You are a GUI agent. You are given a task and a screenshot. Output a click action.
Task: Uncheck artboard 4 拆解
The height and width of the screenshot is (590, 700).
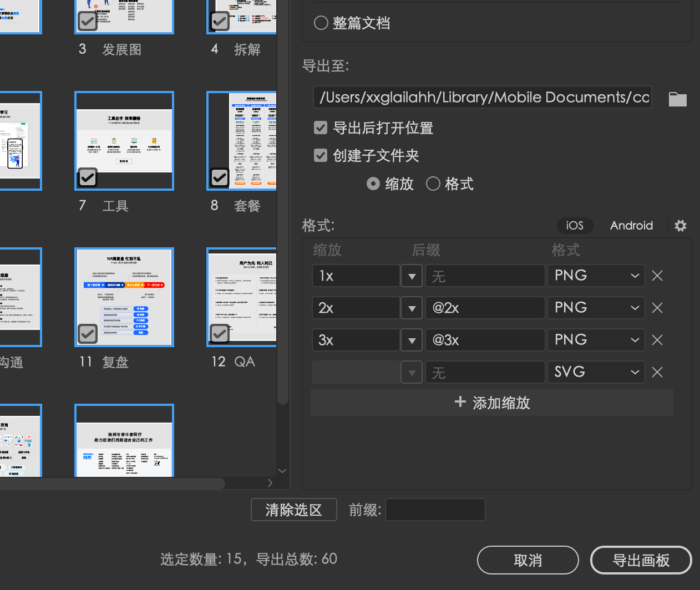[220, 21]
